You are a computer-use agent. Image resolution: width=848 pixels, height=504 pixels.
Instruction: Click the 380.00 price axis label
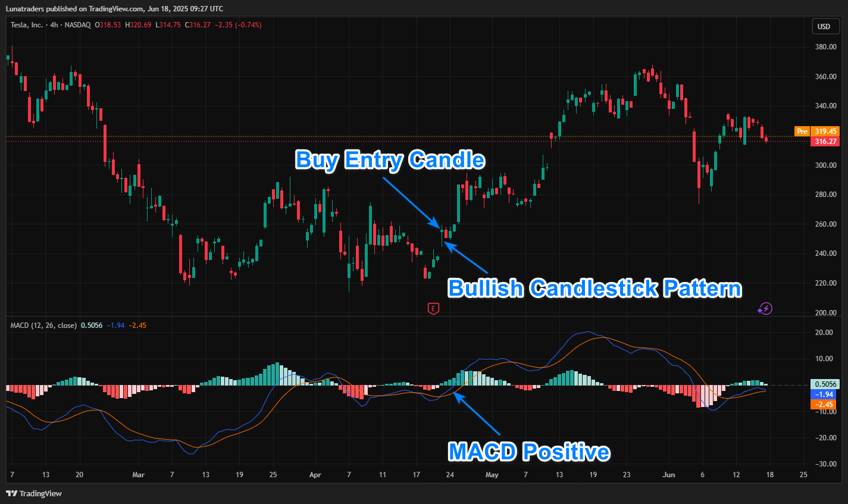[826, 47]
